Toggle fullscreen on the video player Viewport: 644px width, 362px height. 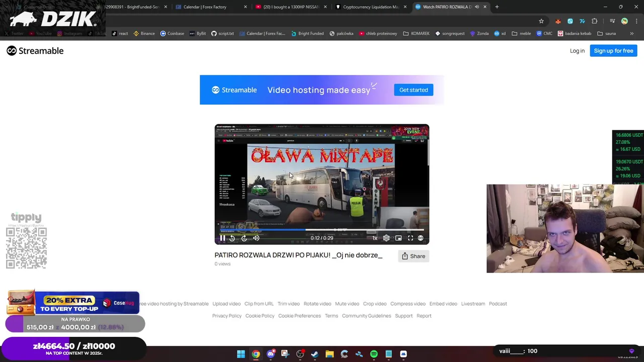point(411,238)
